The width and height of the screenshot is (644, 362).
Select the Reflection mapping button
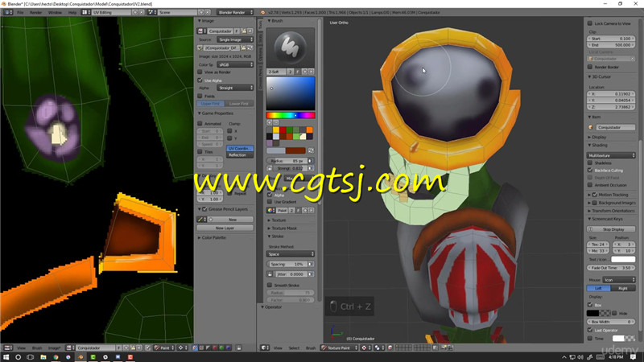(x=240, y=154)
